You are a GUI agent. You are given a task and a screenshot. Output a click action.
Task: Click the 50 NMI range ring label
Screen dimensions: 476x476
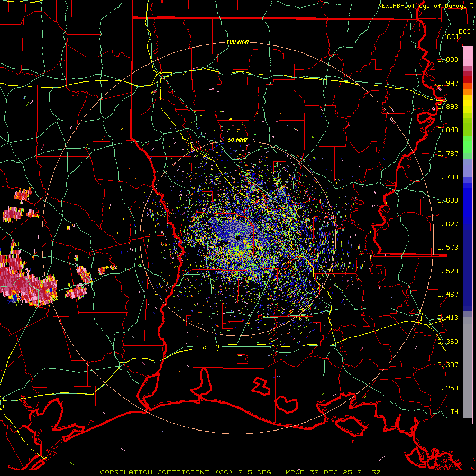click(x=237, y=140)
